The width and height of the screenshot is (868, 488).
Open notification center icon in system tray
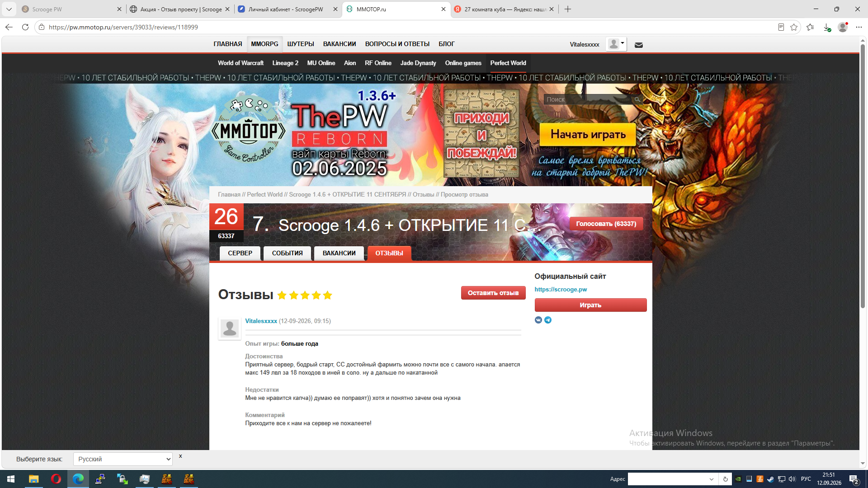pos(854,479)
